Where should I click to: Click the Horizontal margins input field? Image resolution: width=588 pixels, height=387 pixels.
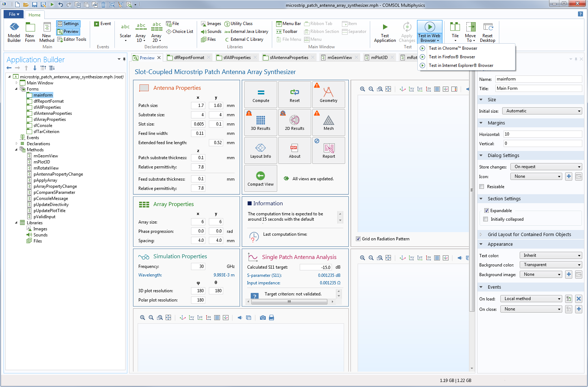click(543, 134)
